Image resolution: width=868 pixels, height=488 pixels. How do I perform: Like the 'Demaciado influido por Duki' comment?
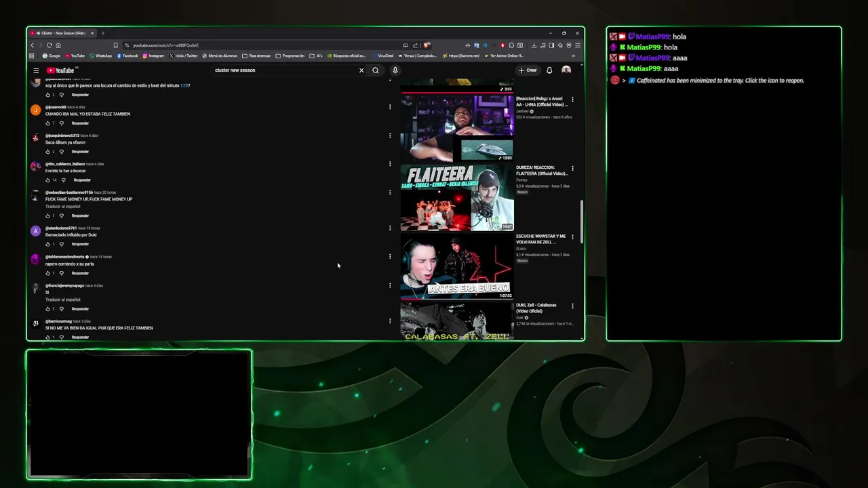(x=48, y=244)
